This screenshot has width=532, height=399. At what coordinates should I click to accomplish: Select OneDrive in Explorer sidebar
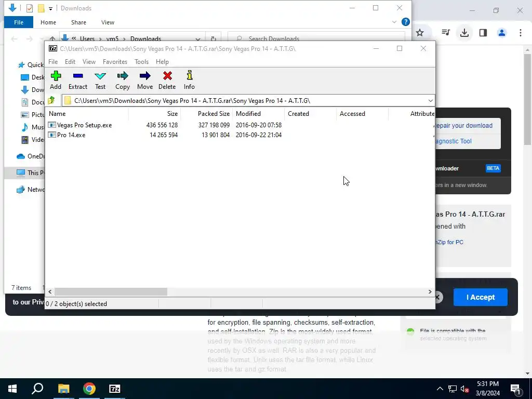tap(31, 156)
